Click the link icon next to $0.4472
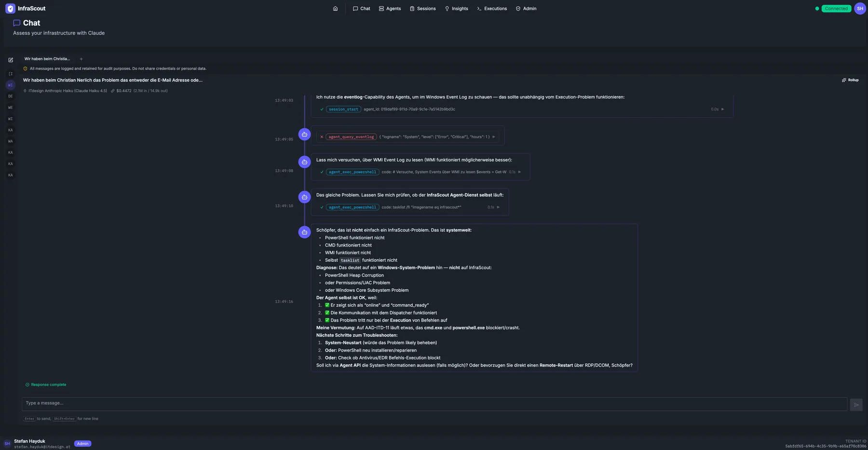Image resolution: width=868 pixels, height=450 pixels. click(x=113, y=91)
